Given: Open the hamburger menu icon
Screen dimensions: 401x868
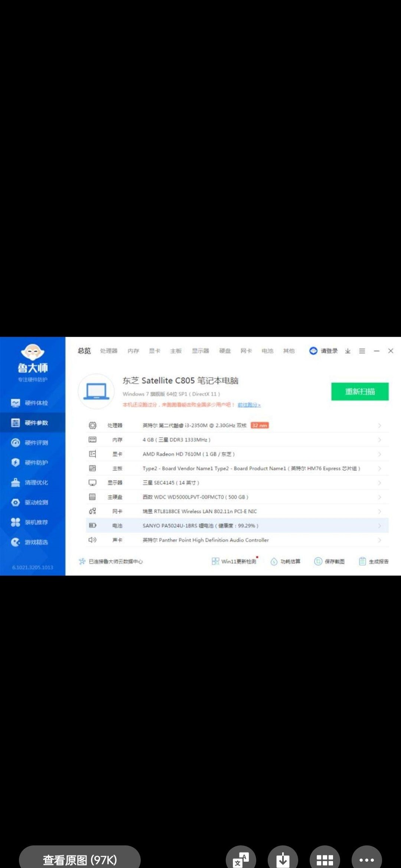Looking at the screenshot, I should [362, 351].
